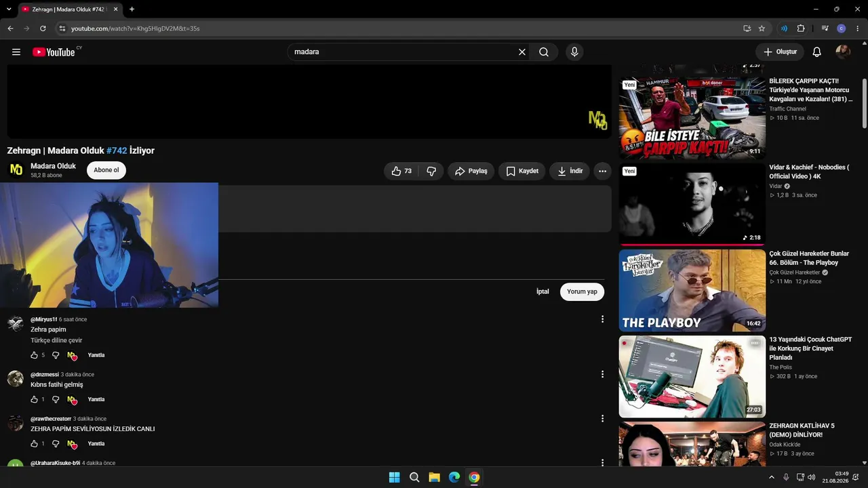The height and width of the screenshot is (488, 868).
Task: Share the video with Paylaş
Action: pos(471,171)
